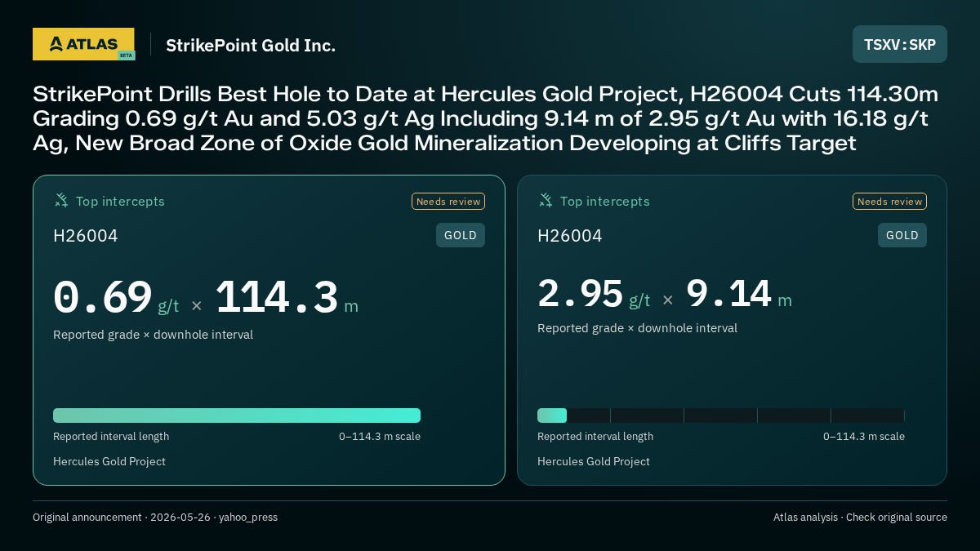Click Reported interval length in the 2.95 g/t card
The image size is (980, 551).
tap(595, 436)
